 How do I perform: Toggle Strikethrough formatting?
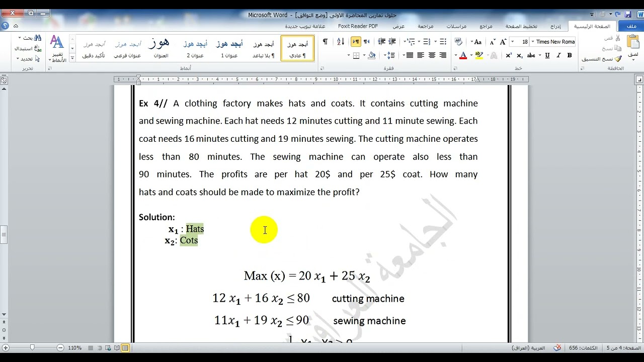coord(531,55)
